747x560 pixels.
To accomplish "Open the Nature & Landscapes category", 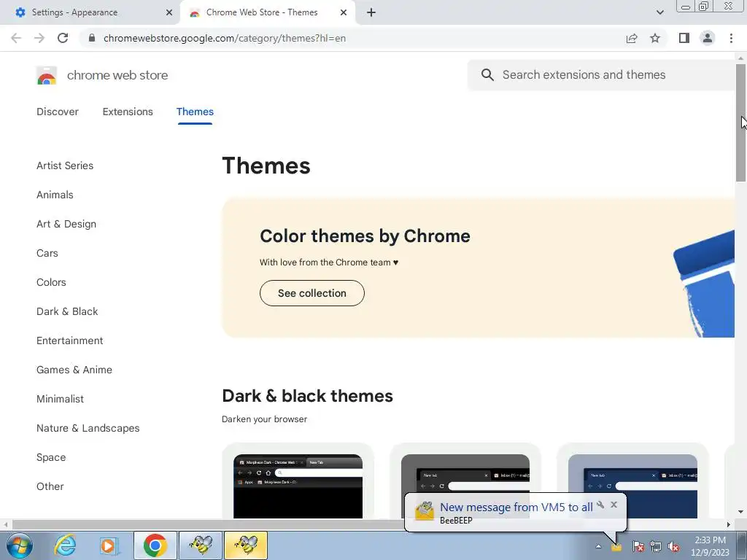I will coord(88,428).
